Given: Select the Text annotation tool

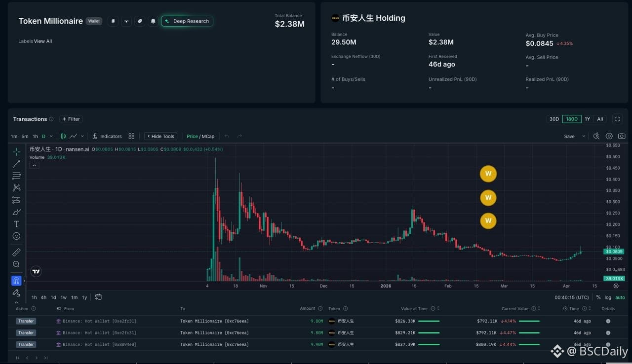Looking at the screenshot, I should click(x=16, y=224).
